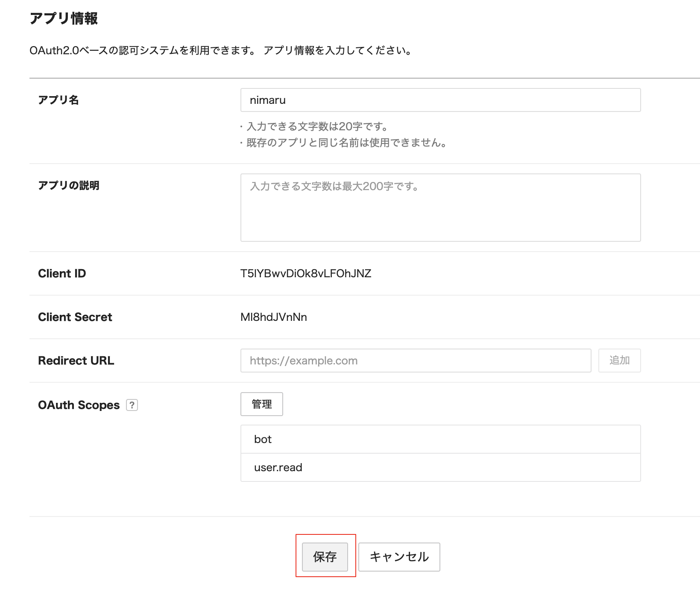Click the Client Secret row label
700x616 pixels.
tap(75, 317)
